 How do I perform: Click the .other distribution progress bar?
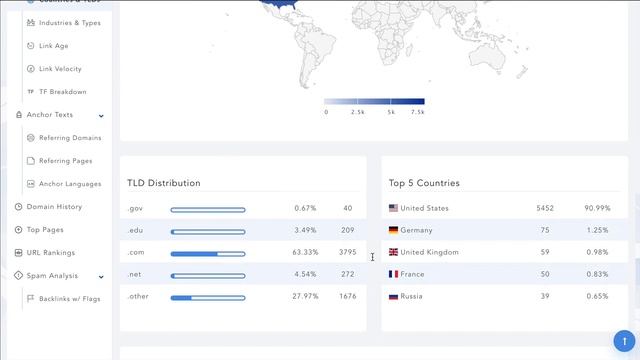(x=208, y=298)
